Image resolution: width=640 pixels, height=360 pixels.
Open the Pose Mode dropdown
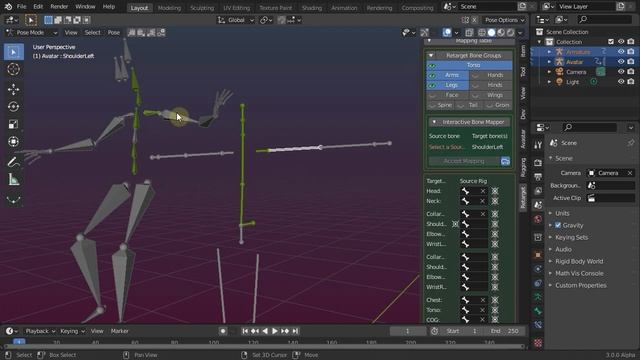31,33
